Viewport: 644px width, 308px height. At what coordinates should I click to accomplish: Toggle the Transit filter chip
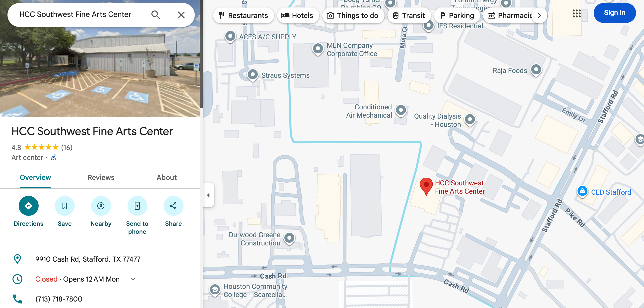(409, 15)
